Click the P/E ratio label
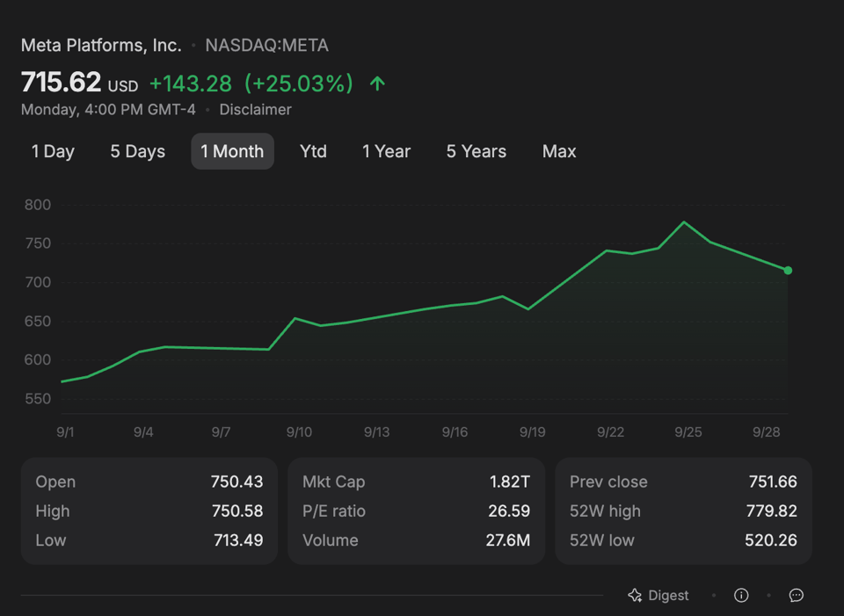 tap(334, 511)
